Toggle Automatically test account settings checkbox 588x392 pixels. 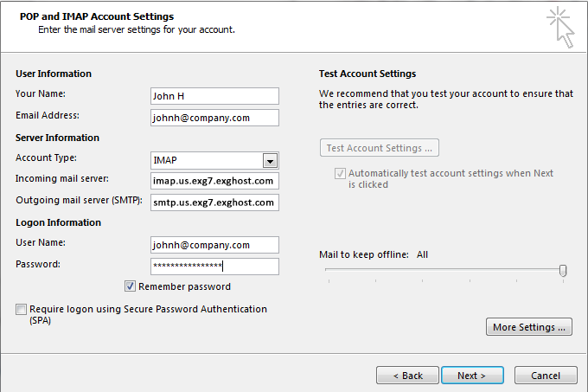coord(340,173)
